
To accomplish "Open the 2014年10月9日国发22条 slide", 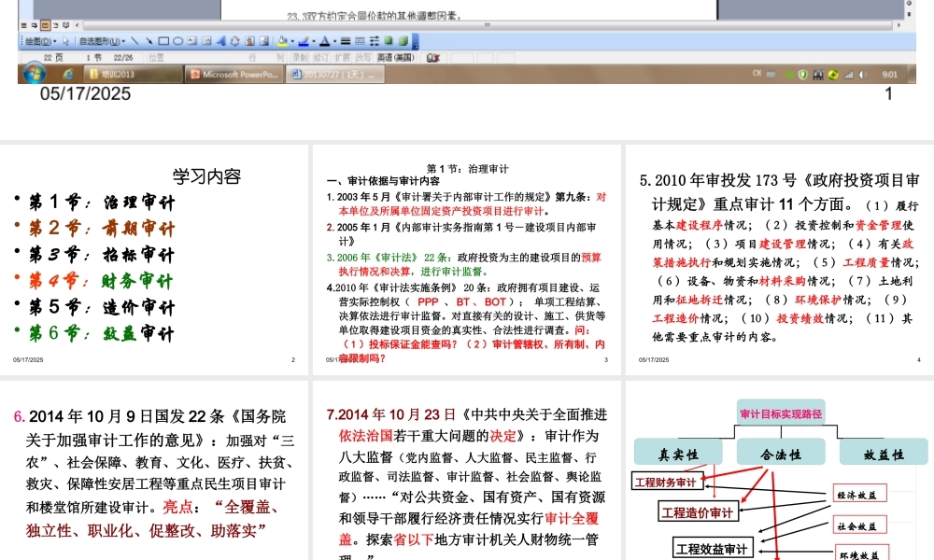I will click(x=154, y=470).
